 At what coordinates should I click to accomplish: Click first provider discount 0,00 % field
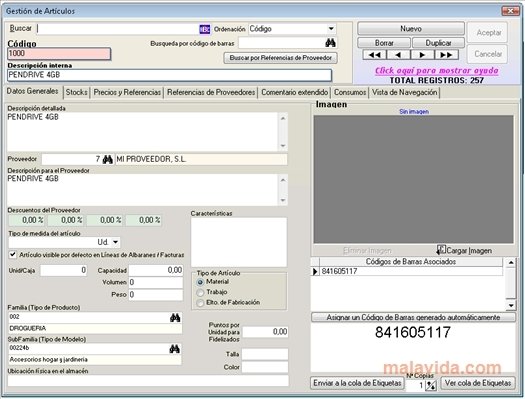click(x=27, y=220)
